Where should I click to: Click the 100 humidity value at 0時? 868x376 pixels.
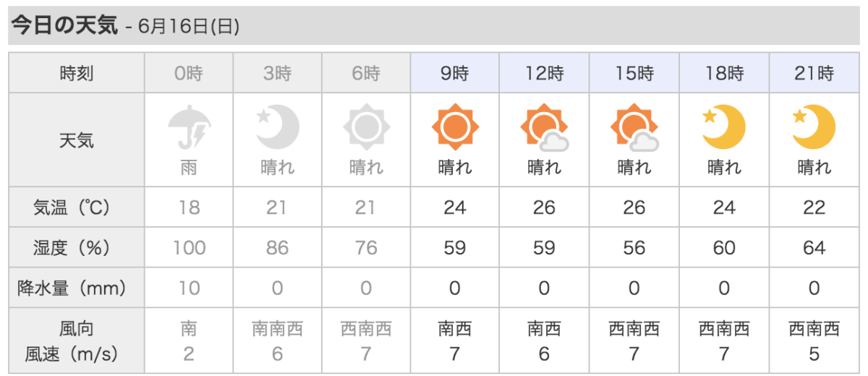188,248
